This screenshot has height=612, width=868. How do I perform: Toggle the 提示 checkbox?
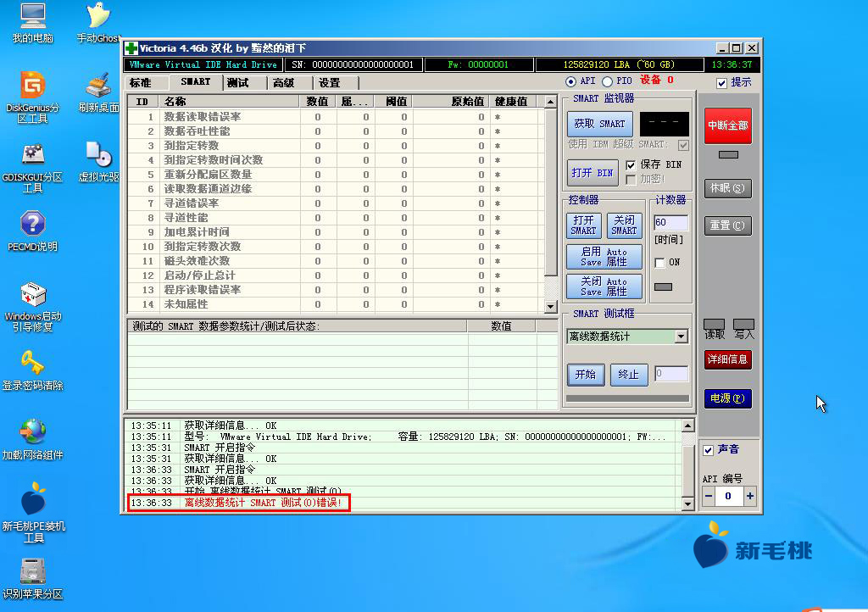coord(721,83)
